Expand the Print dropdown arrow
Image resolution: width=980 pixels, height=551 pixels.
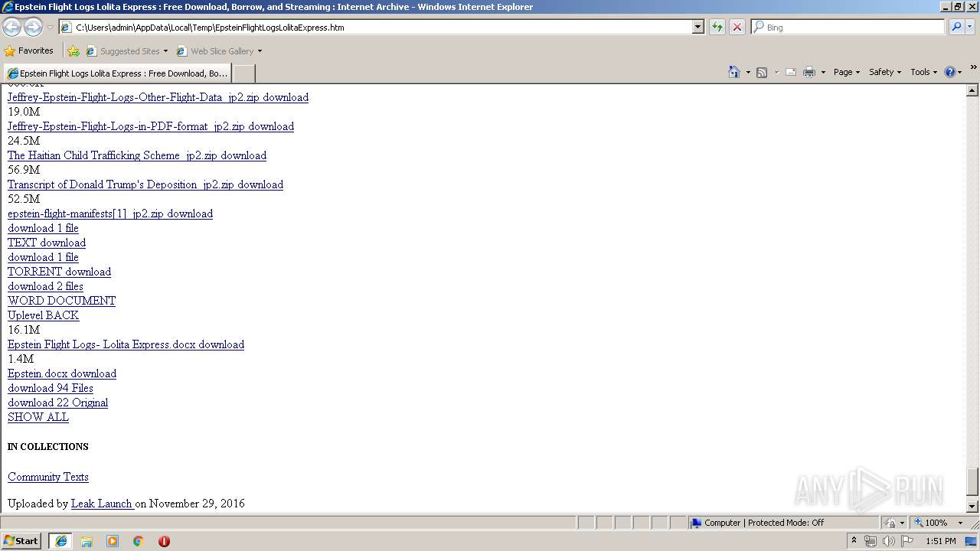[x=823, y=72]
